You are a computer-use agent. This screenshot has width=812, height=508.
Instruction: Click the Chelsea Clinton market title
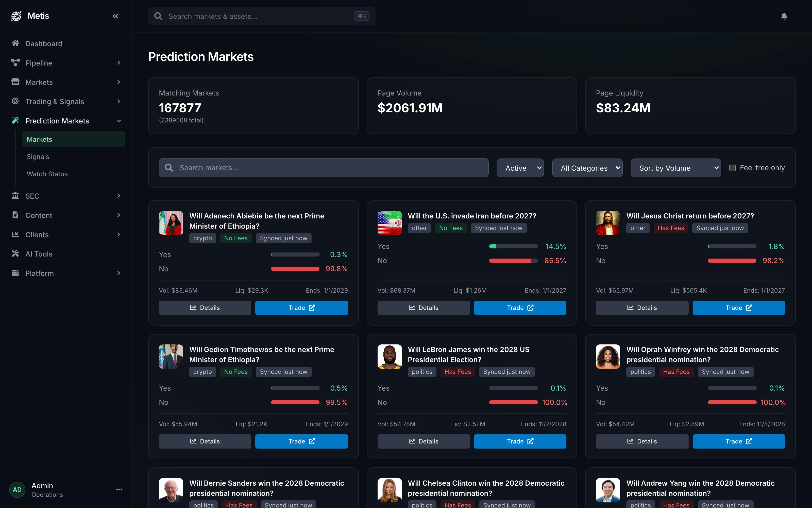[x=486, y=488]
